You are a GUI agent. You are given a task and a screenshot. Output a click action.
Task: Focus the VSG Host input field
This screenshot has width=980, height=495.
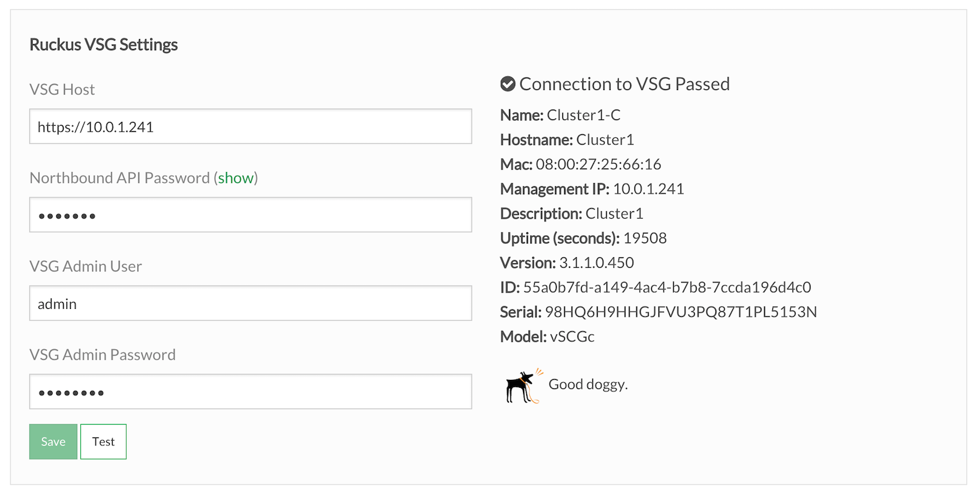[x=251, y=126]
